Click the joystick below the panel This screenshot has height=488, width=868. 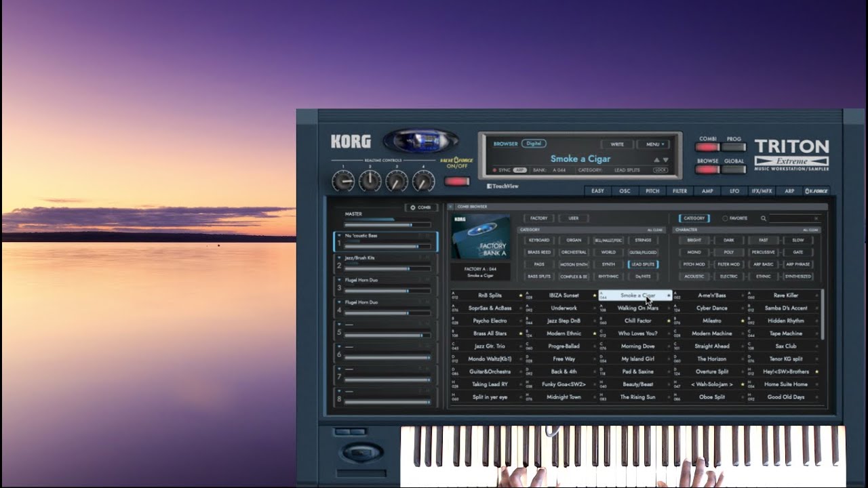coord(361,452)
